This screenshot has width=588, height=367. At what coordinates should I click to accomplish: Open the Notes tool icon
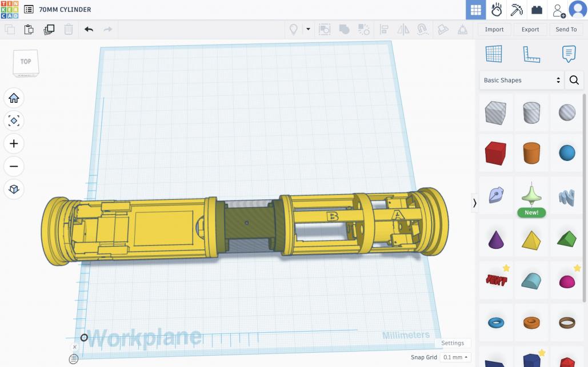pyautogui.click(x=568, y=54)
